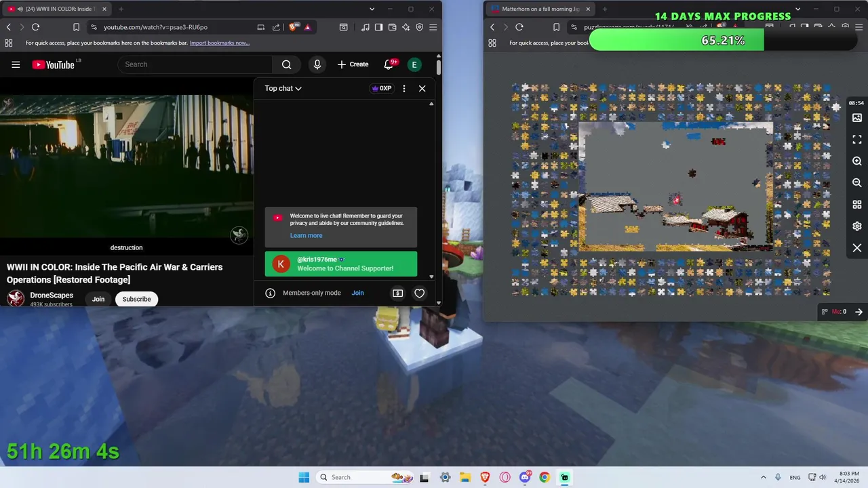This screenshot has height=488, width=868.
Task: Open a new tab in puzzle window
Action: click(604, 9)
